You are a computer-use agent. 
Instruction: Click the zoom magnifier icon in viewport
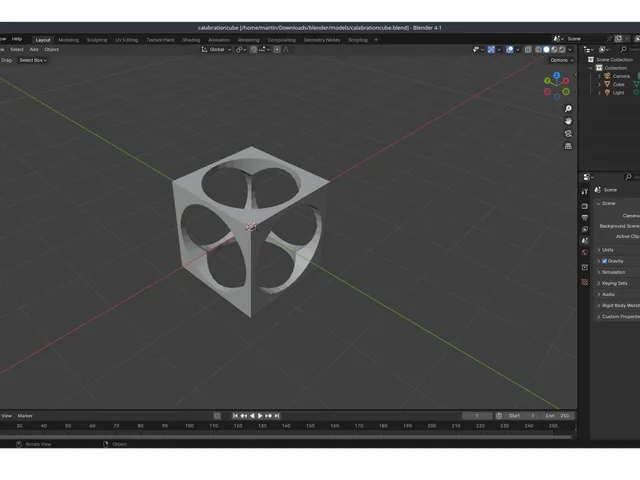click(568, 109)
